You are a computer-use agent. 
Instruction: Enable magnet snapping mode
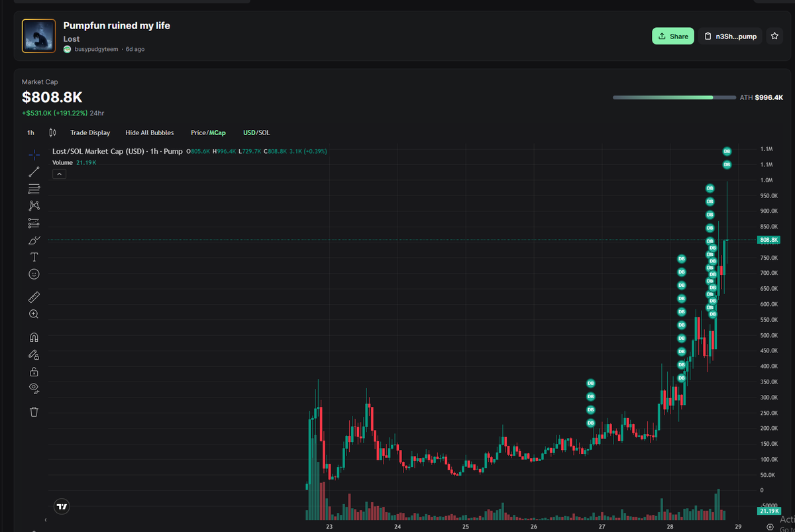tap(34, 337)
